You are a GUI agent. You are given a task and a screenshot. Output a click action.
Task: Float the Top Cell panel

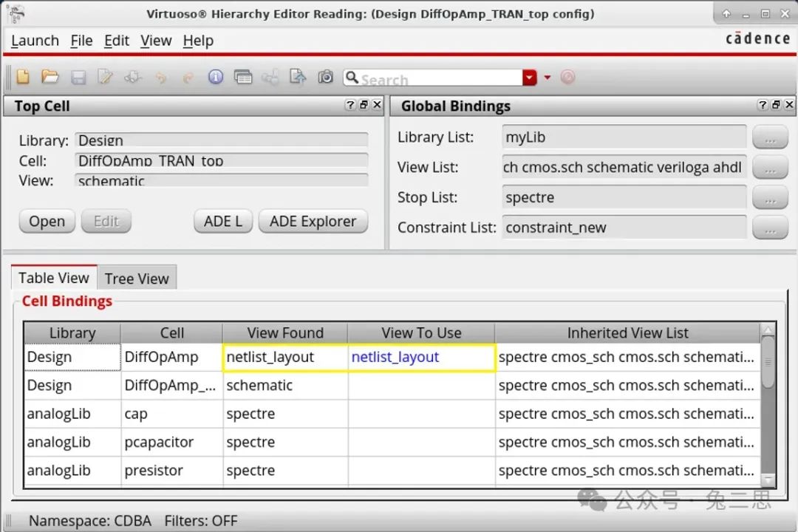click(364, 106)
